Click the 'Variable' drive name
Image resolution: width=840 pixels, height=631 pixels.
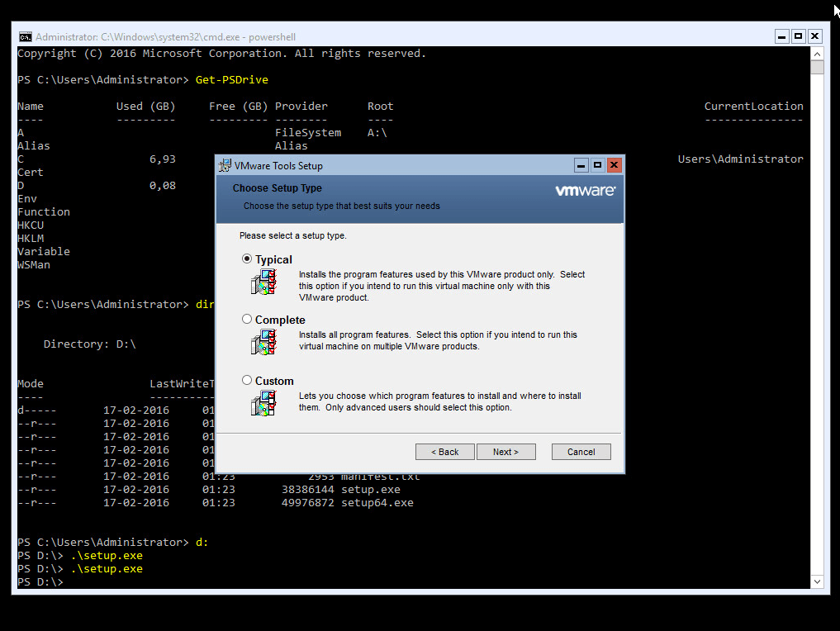coord(44,252)
